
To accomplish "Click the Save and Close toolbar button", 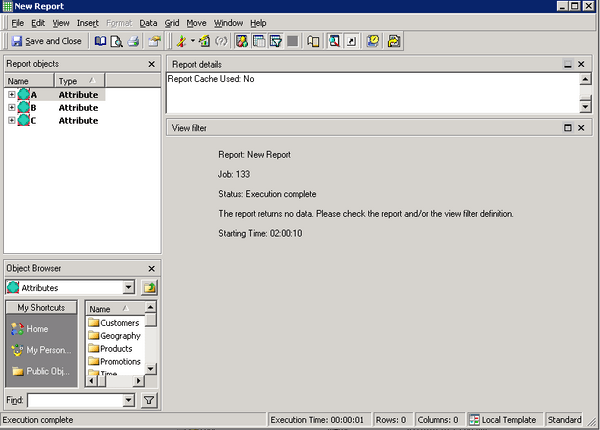I will click(x=47, y=41).
